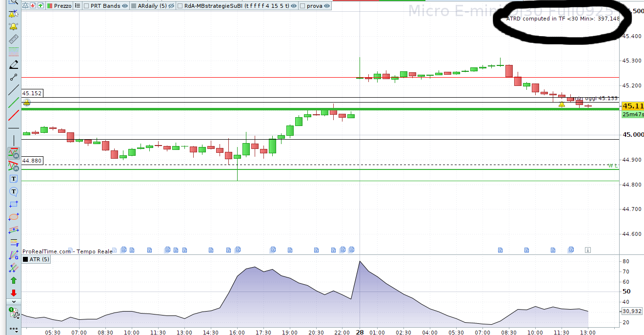
Task: Toggle the PRT Bands checkbox
Action: point(86,6)
